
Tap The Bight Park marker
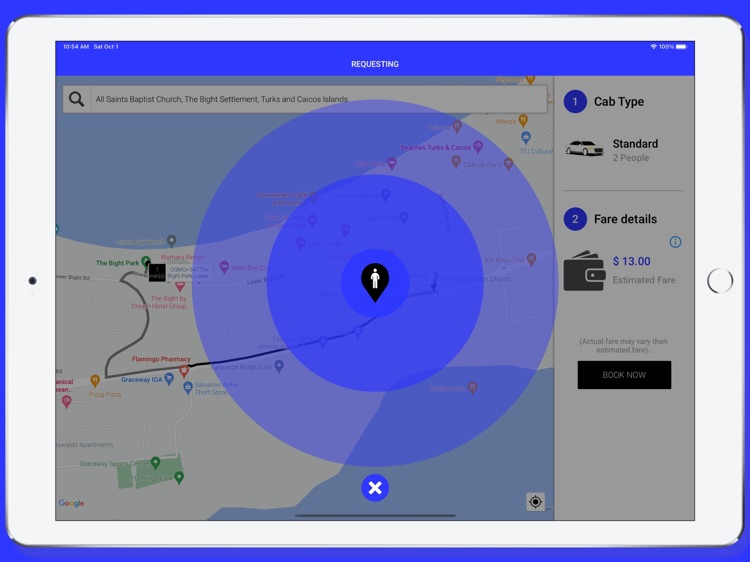(146, 262)
